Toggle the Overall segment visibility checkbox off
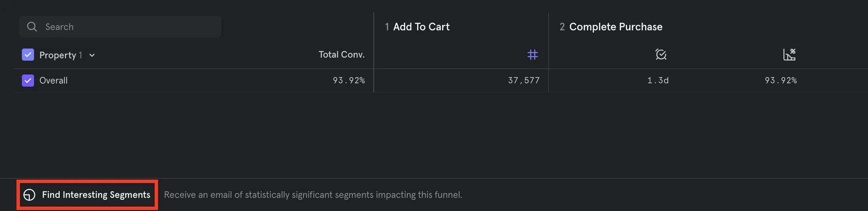 tap(28, 80)
